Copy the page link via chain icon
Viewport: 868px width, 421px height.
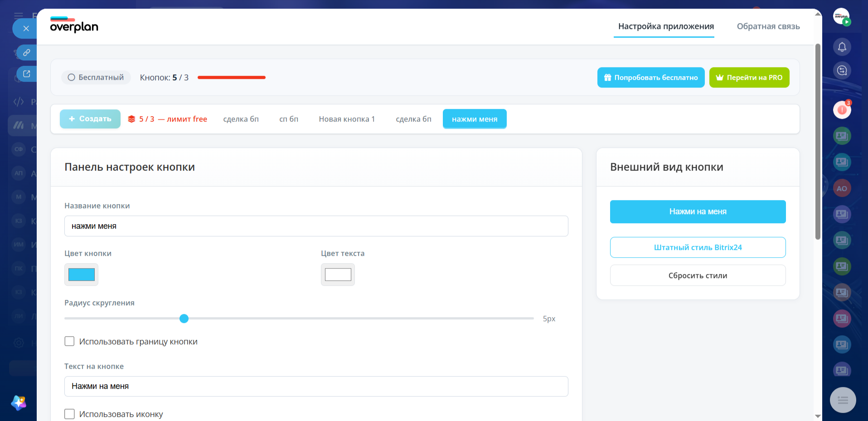[x=27, y=53]
